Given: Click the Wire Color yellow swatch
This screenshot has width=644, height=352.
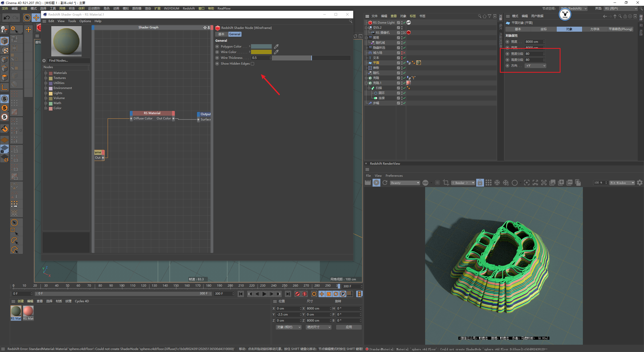Looking at the screenshot, I should tap(261, 52).
